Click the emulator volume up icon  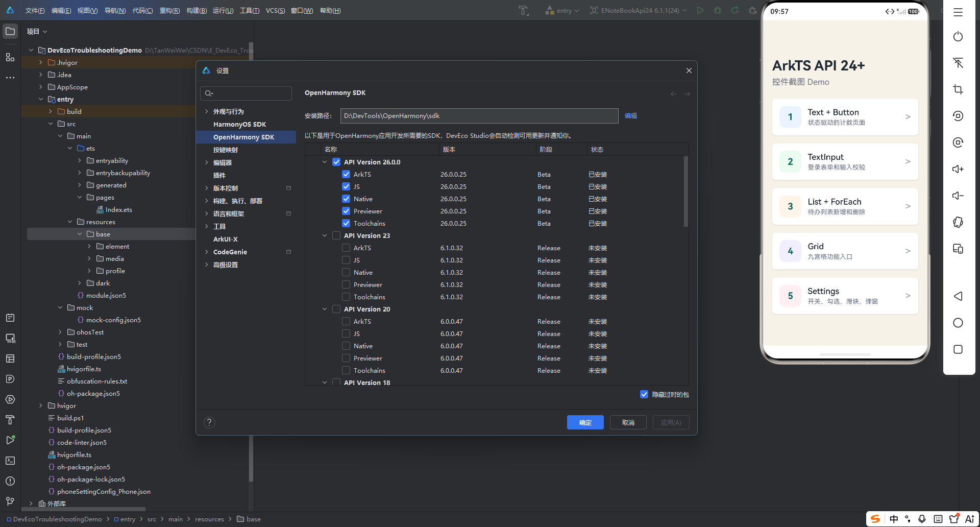pyautogui.click(x=958, y=169)
